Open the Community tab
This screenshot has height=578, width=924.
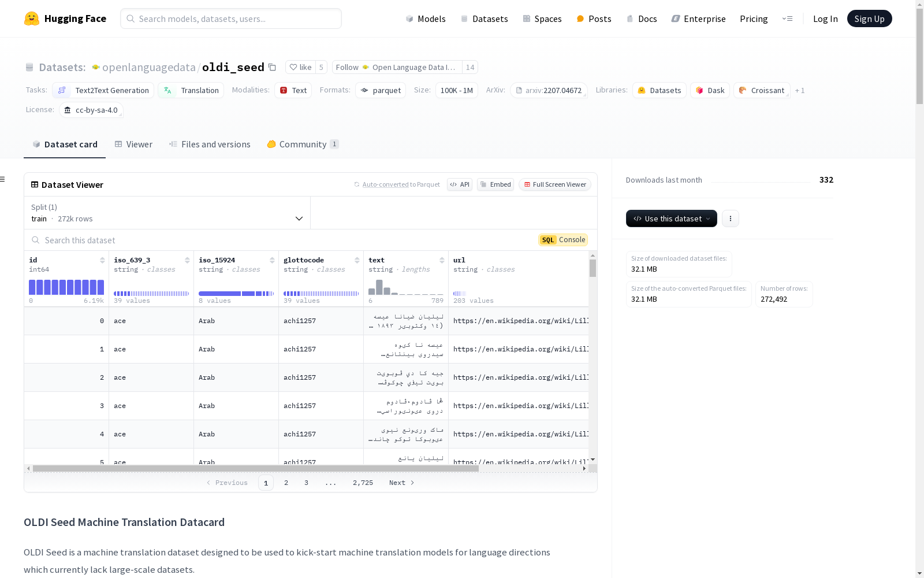[x=303, y=144]
